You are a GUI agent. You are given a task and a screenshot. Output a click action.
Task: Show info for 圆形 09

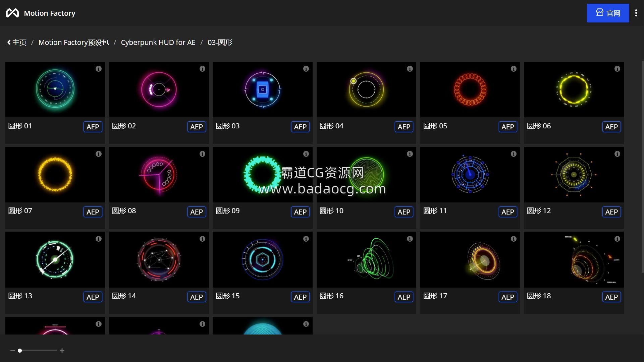click(306, 154)
